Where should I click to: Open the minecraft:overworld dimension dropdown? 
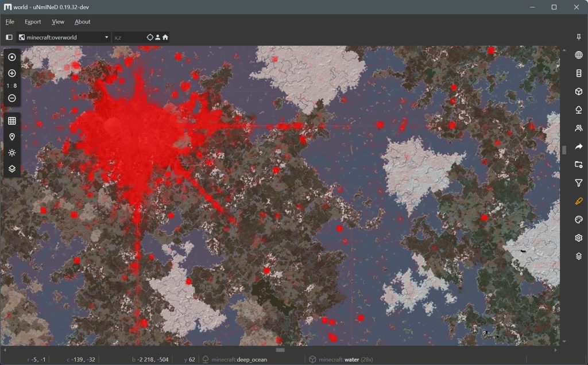coord(63,37)
